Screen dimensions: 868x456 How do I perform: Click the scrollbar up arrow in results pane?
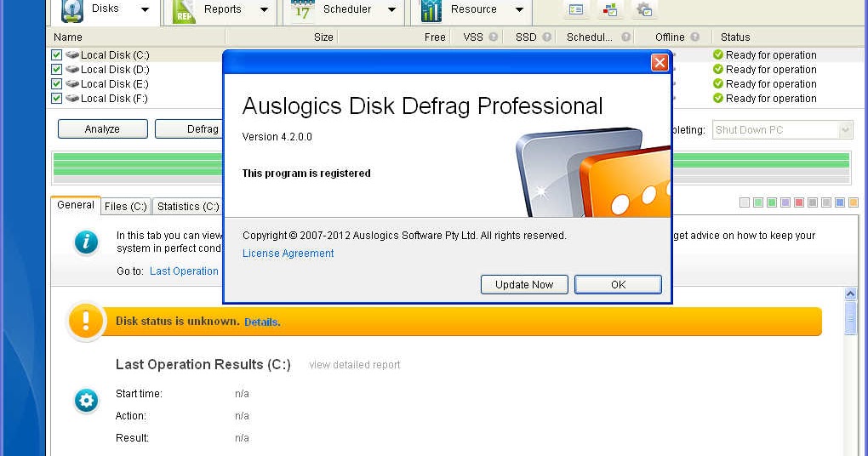pos(851,294)
